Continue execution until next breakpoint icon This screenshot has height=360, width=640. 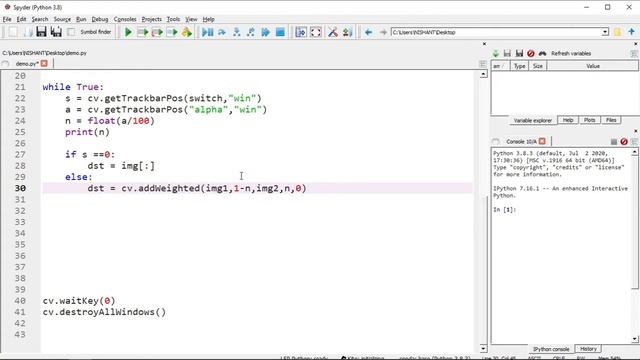[x=266, y=32]
